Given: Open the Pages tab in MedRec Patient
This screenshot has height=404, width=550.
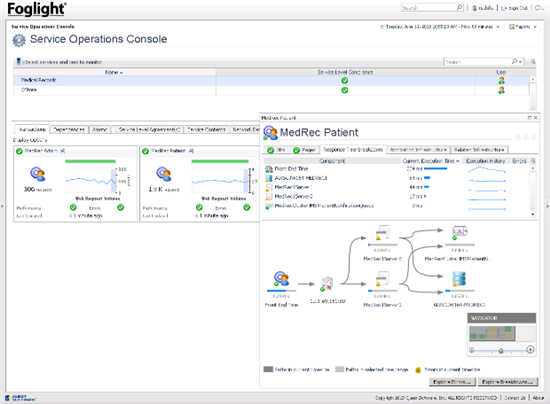Looking at the screenshot, I should pyautogui.click(x=304, y=150).
